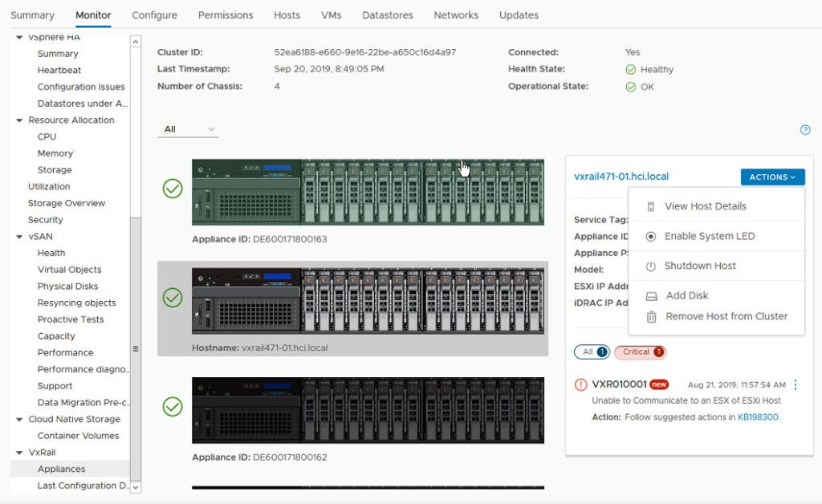
Task: Select Capacity under vSAN
Action: tap(56, 336)
